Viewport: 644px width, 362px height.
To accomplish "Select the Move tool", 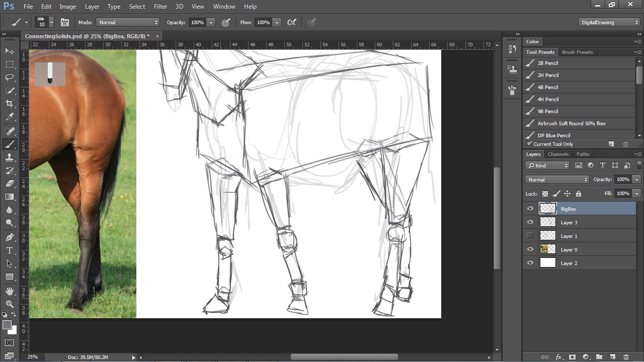I will [x=10, y=51].
